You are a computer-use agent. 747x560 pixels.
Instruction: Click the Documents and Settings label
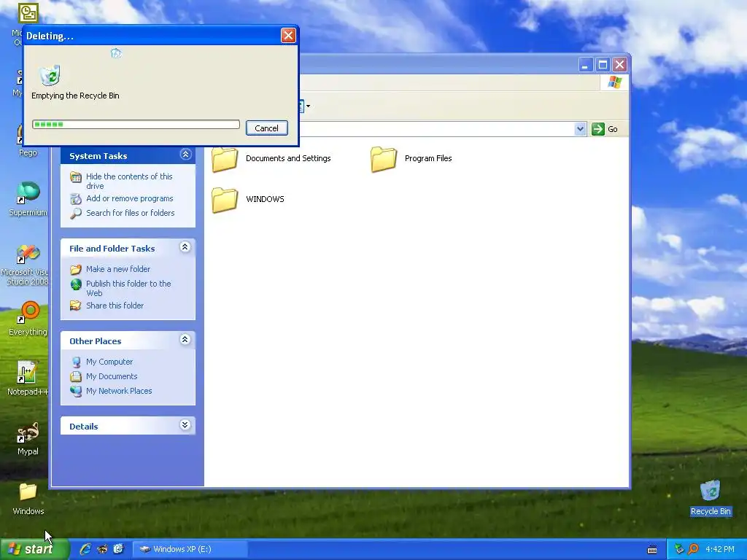pos(288,158)
